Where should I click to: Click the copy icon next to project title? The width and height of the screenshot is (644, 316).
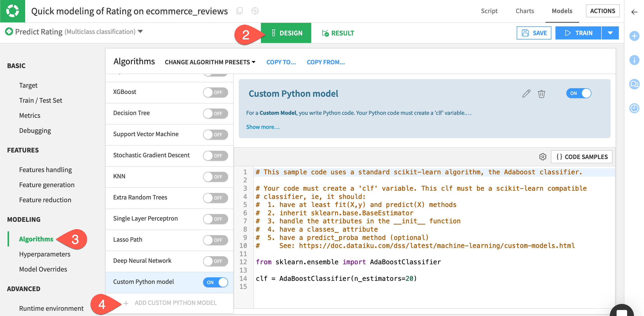point(239,11)
